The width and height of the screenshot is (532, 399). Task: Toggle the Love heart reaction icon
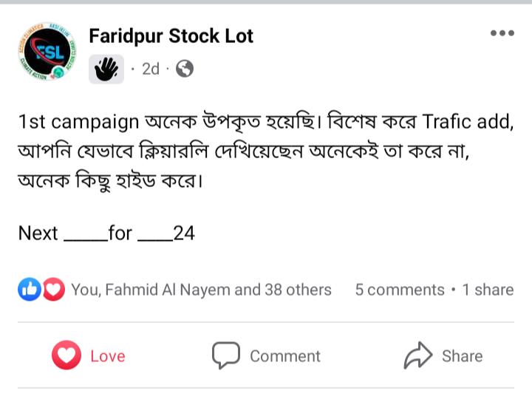coord(66,355)
